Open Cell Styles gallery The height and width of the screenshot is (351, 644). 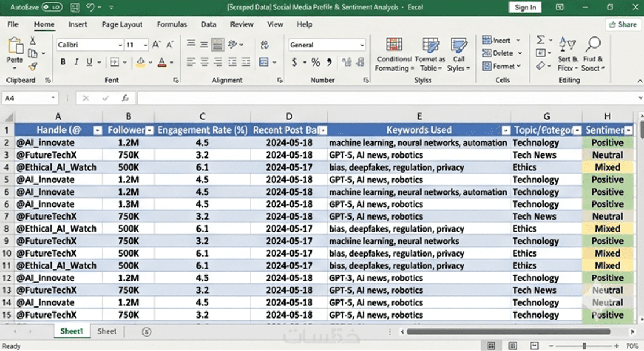[458, 54]
